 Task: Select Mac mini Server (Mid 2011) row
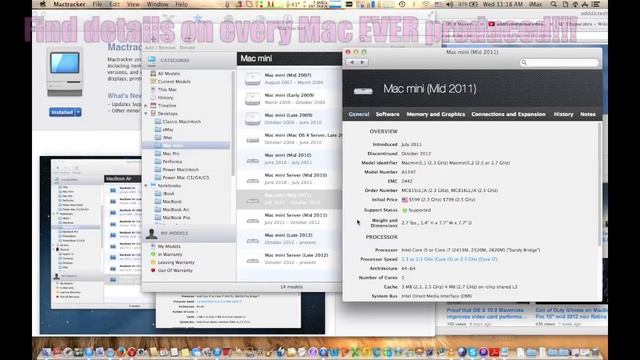click(289, 219)
